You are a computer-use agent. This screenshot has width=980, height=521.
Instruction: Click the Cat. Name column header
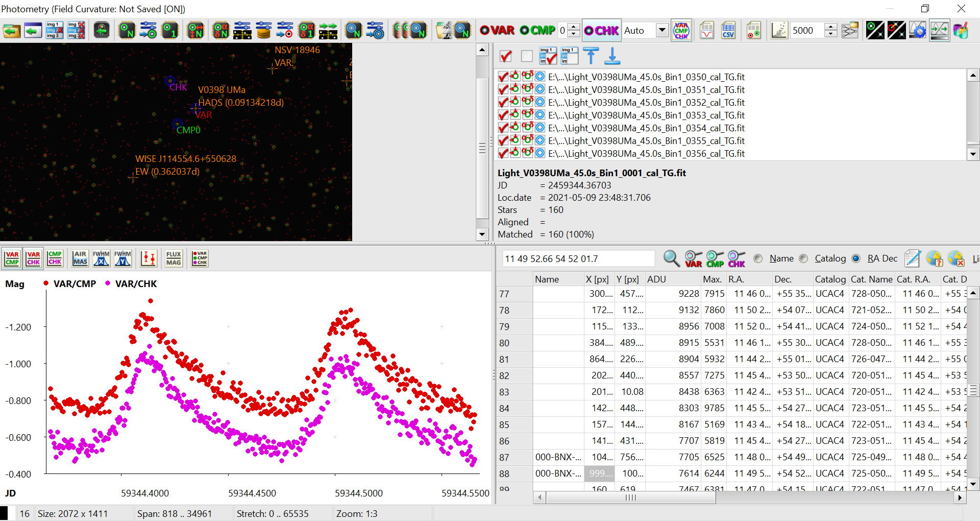coord(871,279)
